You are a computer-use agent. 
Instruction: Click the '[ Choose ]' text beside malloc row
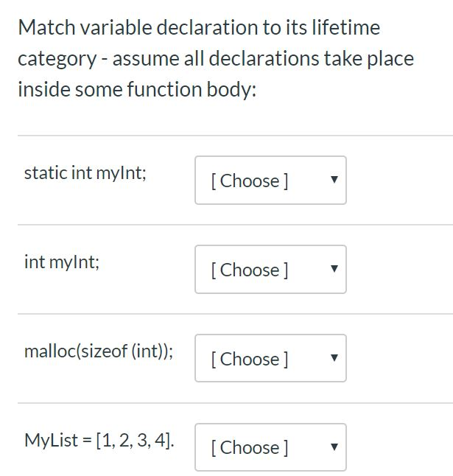click(x=250, y=359)
